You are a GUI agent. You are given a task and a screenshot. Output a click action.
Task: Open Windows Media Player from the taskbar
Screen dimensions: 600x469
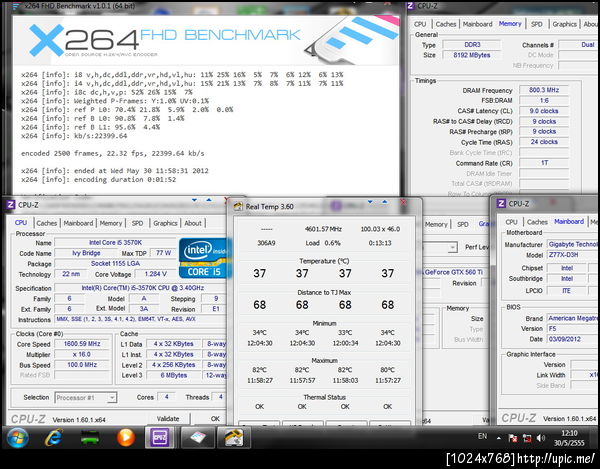pyautogui.click(x=126, y=437)
